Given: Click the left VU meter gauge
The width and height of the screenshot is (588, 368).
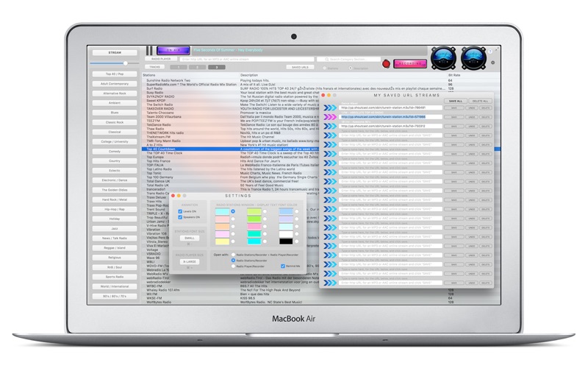Looking at the screenshot, I should (x=443, y=58).
